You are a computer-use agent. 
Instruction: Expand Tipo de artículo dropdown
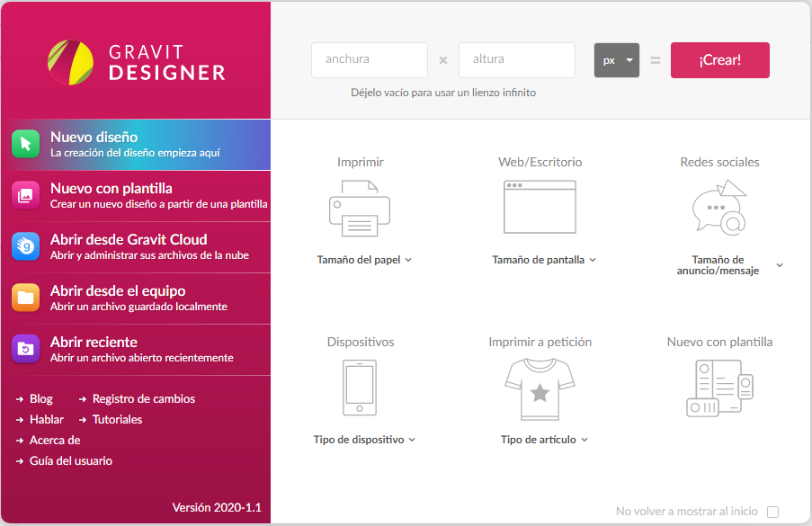(x=544, y=440)
